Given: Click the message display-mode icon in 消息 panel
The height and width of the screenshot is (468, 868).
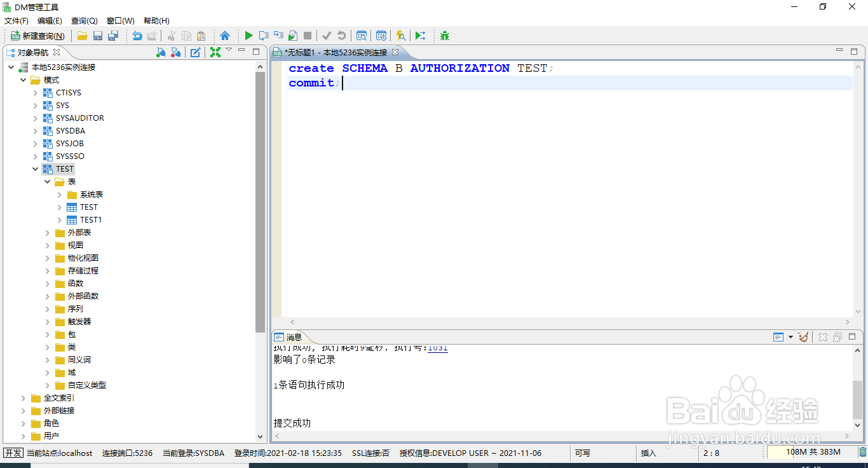Looking at the screenshot, I should click(778, 337).
